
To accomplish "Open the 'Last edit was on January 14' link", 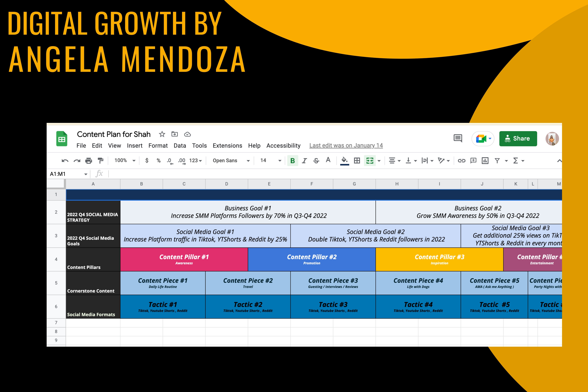I will (346, 145).
